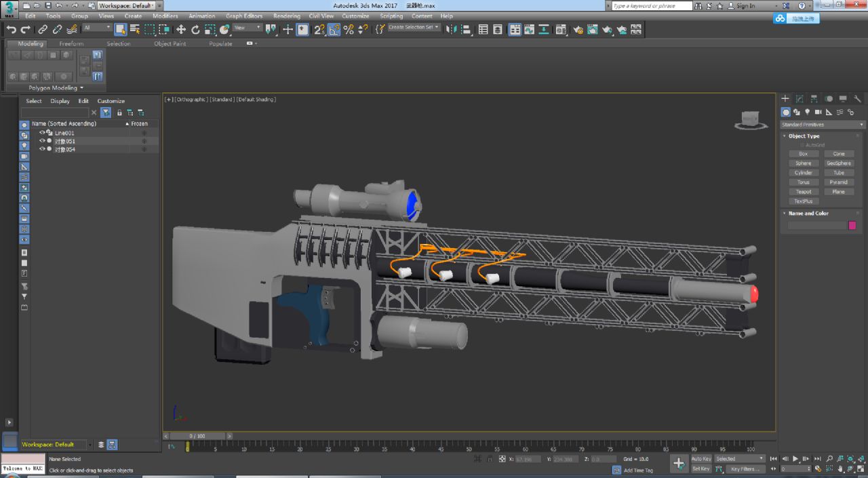Choose the Select Object tool
The height and width of the screenshot is (478, 868).
click(x=121, y=29)
